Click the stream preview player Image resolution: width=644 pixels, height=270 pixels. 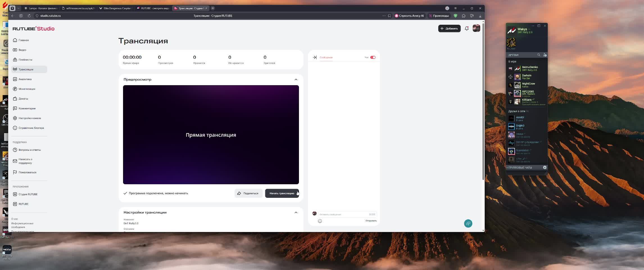point(211,135)
